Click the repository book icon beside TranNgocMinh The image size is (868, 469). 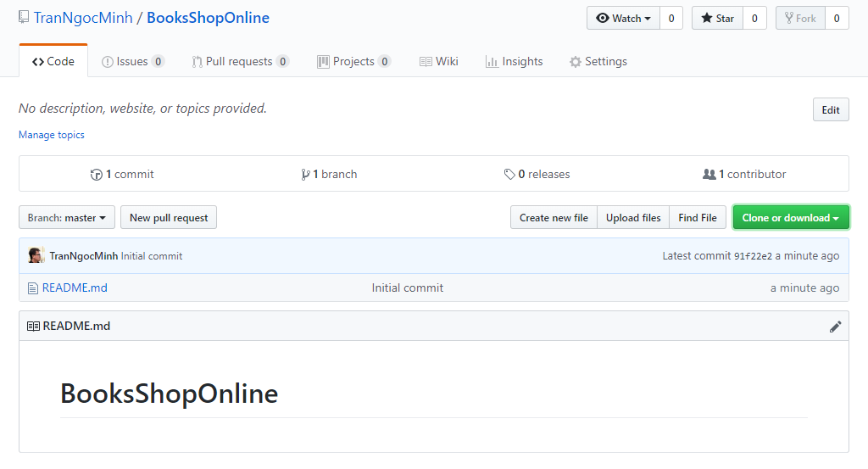tap(24, 17)
